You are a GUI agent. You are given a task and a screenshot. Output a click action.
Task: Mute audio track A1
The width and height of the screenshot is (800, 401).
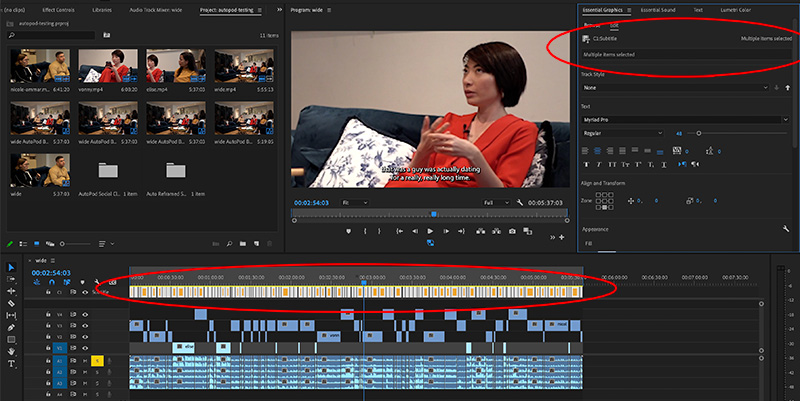pos(85,361)
